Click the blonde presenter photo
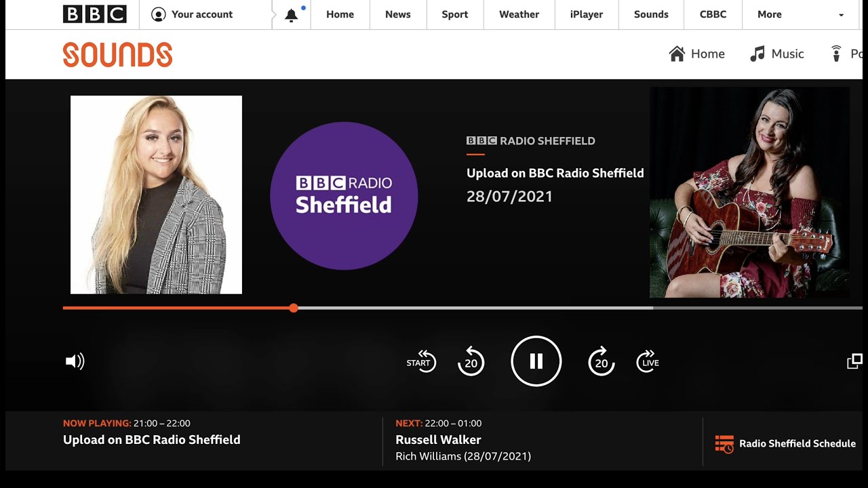 tap(156, 195)
